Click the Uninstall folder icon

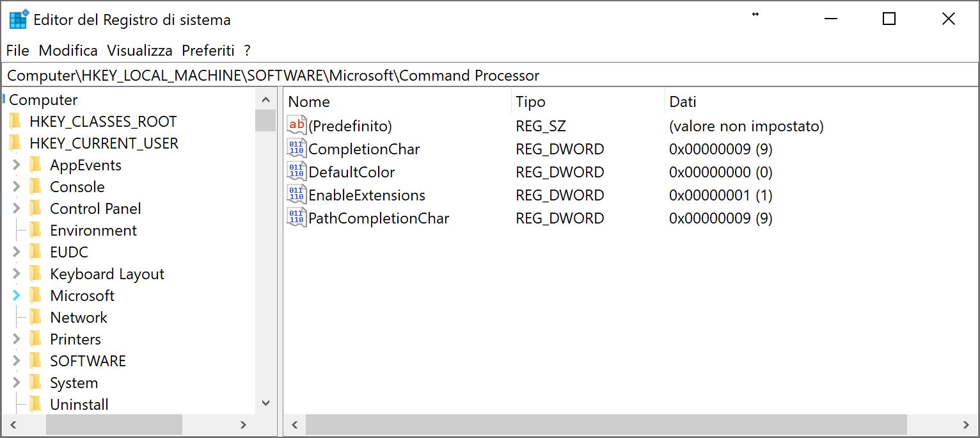[x=36, y=405]
